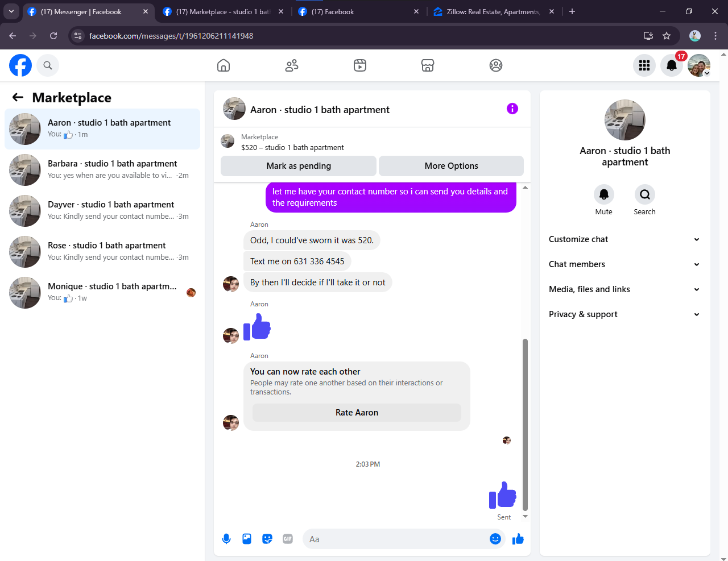The width and height of the screenshot is (728, 561).
Task: Click the page scrollbar up arrow
Action: pos(723,54)
